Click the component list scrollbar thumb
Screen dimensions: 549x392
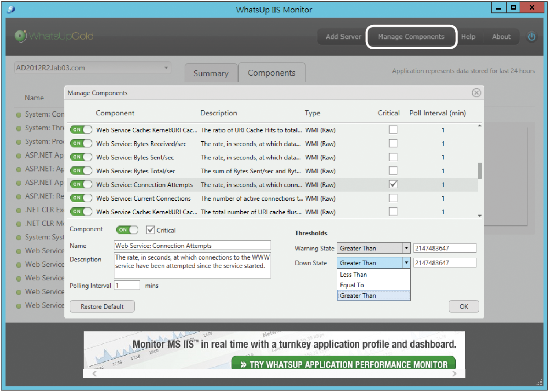pyautogui.click(x=480, y=170)
